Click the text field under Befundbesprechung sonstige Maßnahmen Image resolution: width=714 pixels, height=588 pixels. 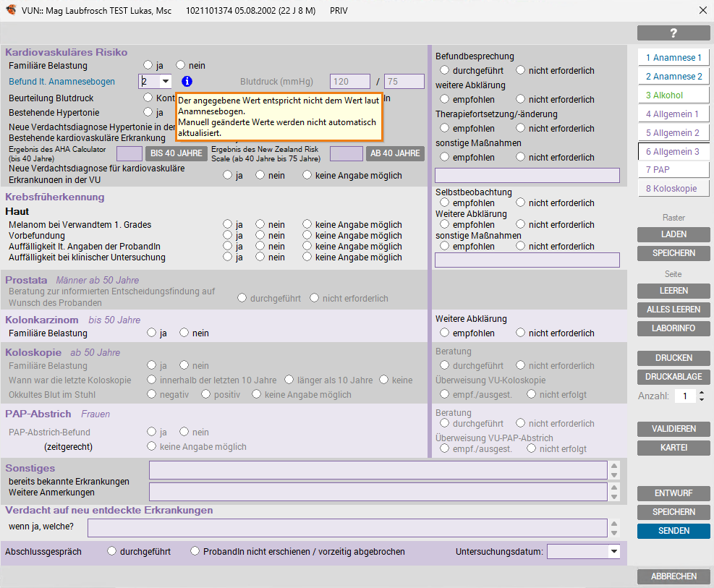click(527, 175)
